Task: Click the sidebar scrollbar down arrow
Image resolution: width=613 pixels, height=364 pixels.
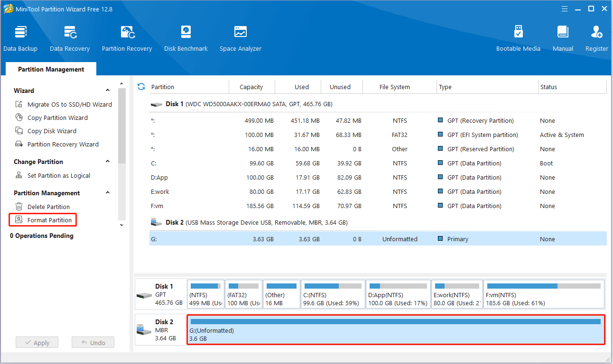Action: click(x=121, y=226)
